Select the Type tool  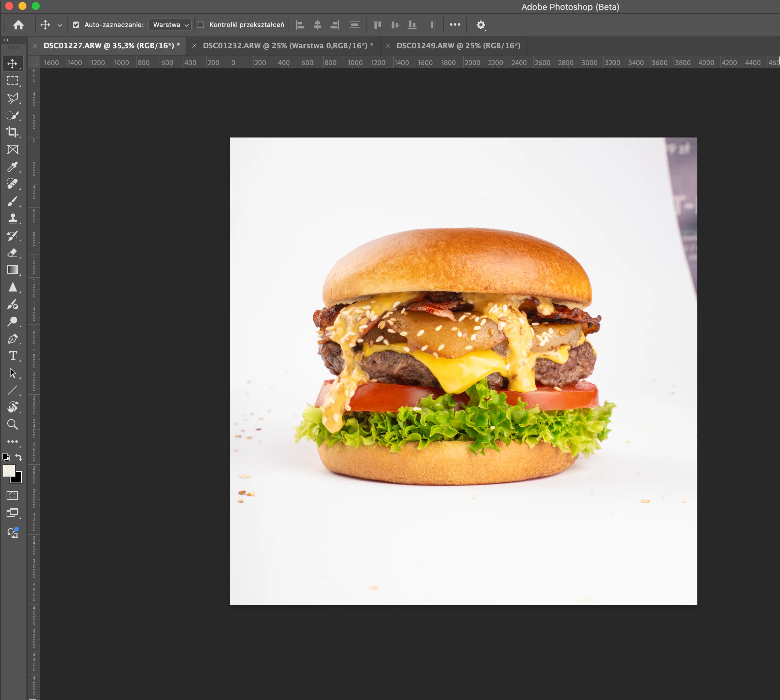tap(12, 356)
